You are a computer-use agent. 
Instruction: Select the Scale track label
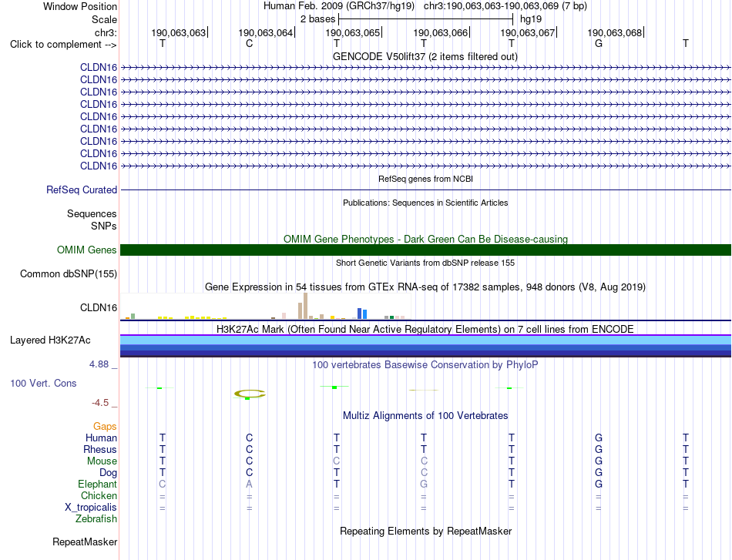(104, 19)
